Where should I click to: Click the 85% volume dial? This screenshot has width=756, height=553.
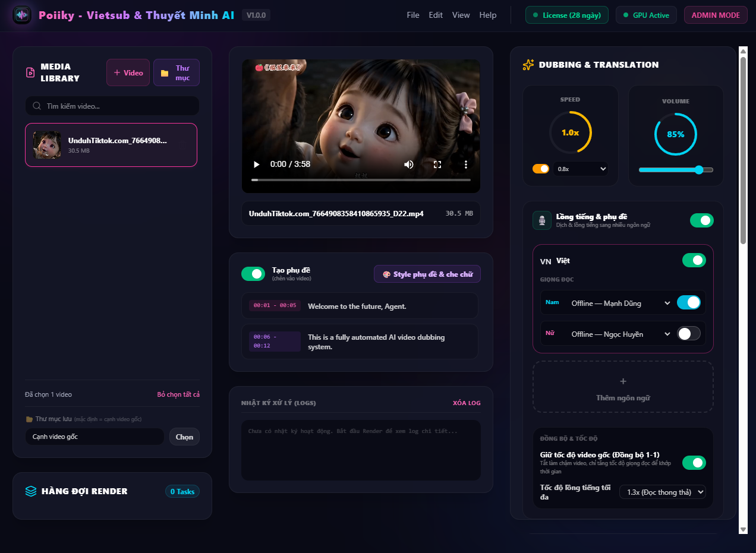(676, 134)
